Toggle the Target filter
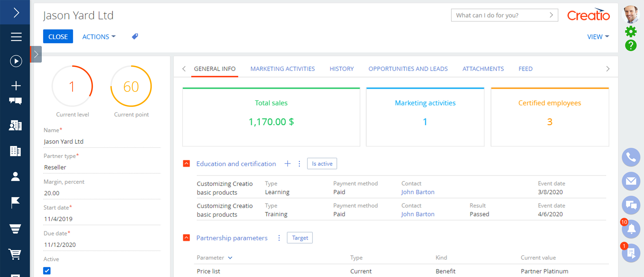Screen dimensions: 644x277 pyautogui.click(x=300, y=238)
